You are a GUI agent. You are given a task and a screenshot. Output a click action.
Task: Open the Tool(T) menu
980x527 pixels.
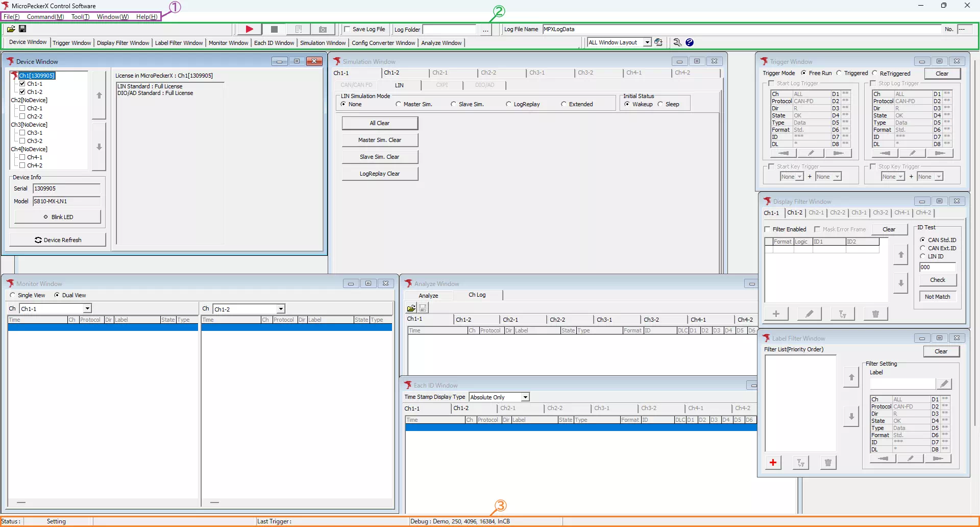point(80,16)
